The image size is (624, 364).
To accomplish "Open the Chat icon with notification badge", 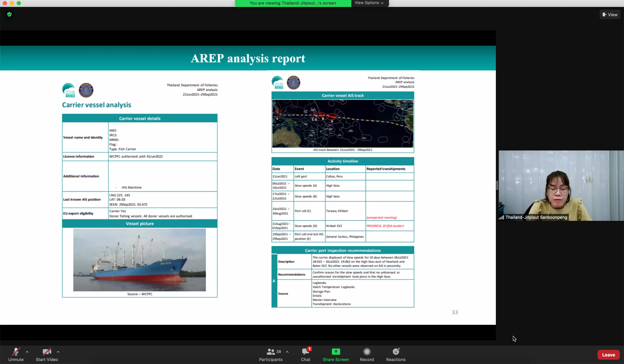I will 306,352.
